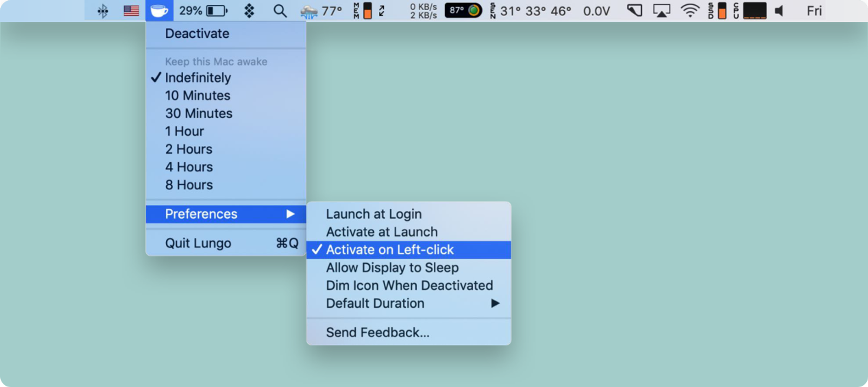Click the battery 29% indicator
The image size is (868, 387).
coord(203,11)
